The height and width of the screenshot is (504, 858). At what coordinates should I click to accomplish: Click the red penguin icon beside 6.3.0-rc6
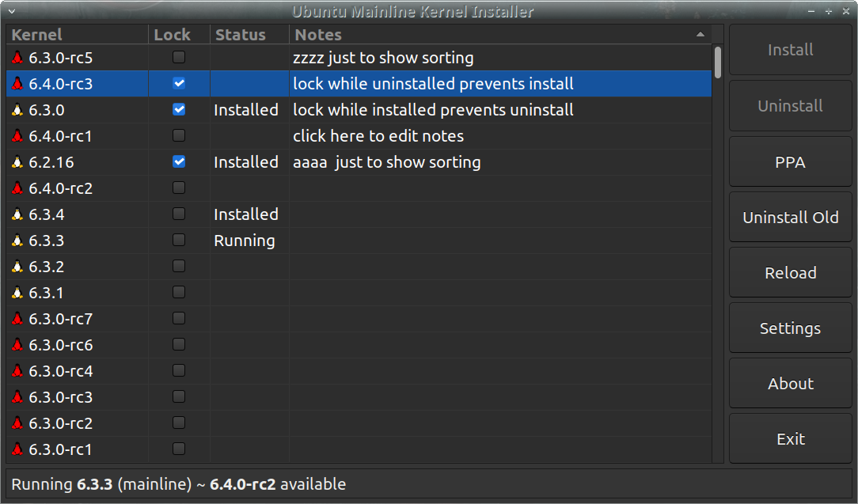coord(17,345)
